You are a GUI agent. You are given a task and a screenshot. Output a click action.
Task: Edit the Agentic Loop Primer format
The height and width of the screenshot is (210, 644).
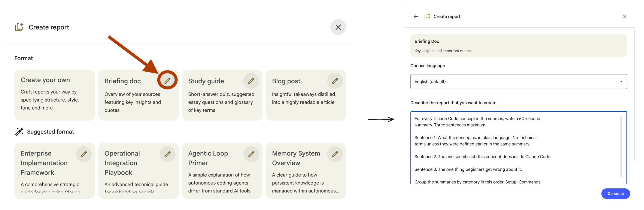tap(251, 154)
